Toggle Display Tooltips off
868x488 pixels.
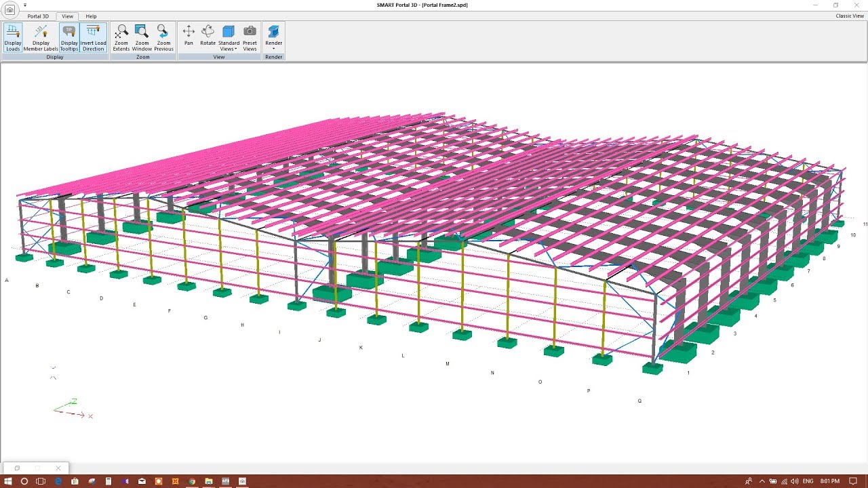coord(68,37)
